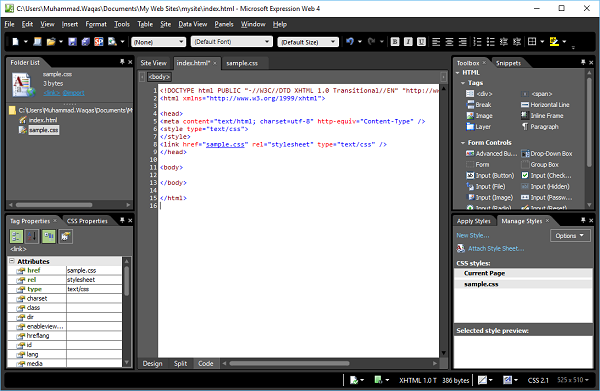Click the Highlight color toolbar icon
The height and width of the screenshot is (391, 600).
point(554,42)
